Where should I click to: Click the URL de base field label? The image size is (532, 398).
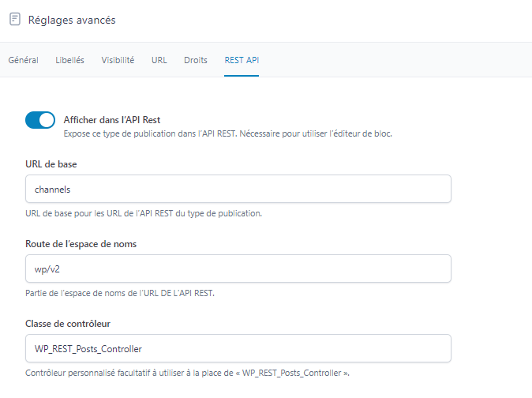[x=56, y=164]
